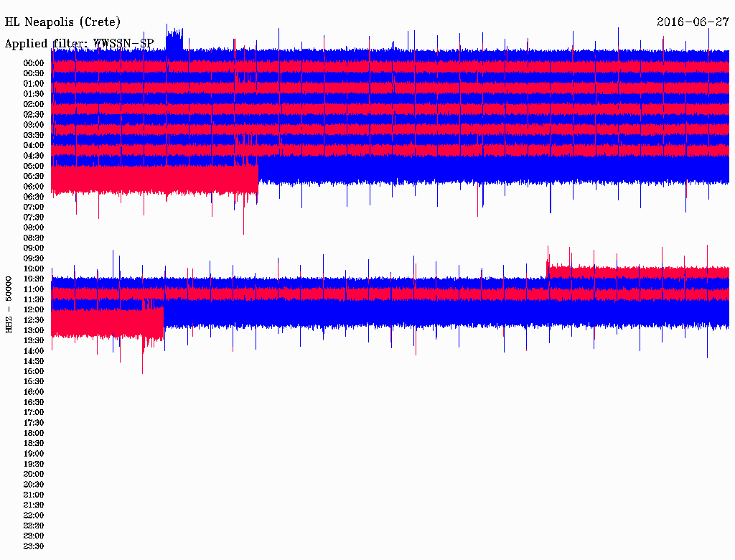
Task: Click the 14:00 time label
Action: pyautogui.click(x=34, y=351)
